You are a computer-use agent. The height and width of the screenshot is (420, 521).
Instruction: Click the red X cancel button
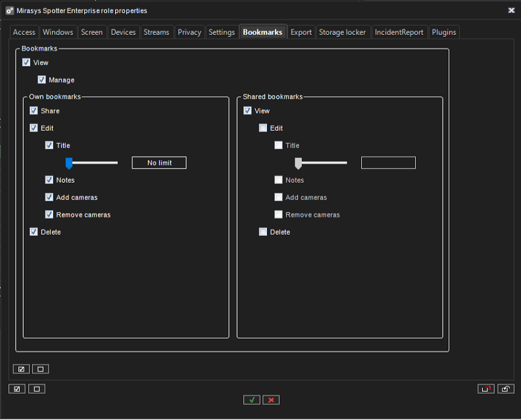(x=271, y=400)
